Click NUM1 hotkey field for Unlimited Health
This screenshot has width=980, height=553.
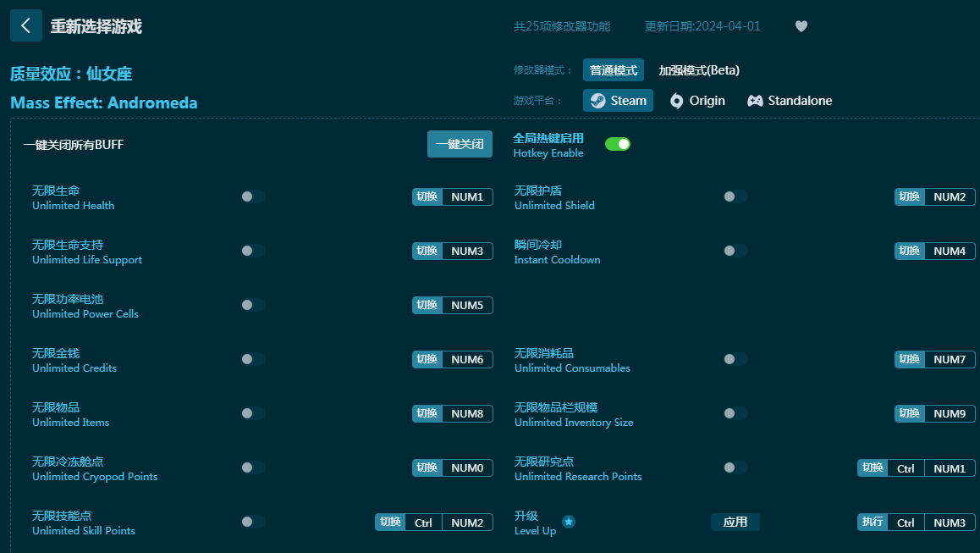point(467,197)
